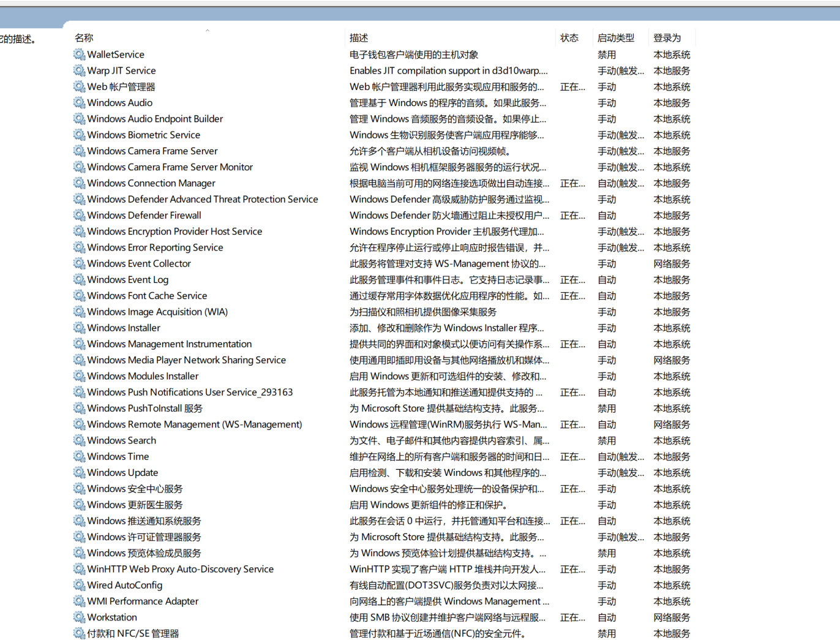Sort services by the 名称 column header
The width and height of the screenshot is (840, 640).
click(84, 38)
